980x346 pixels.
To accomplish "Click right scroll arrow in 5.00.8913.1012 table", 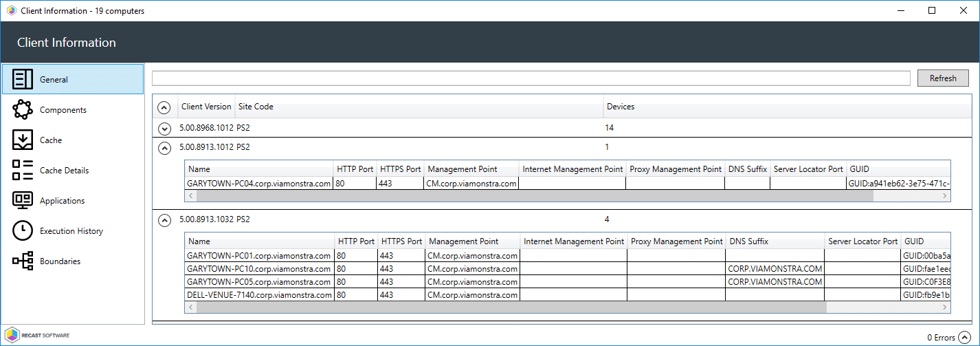I will tap(946, 196).
